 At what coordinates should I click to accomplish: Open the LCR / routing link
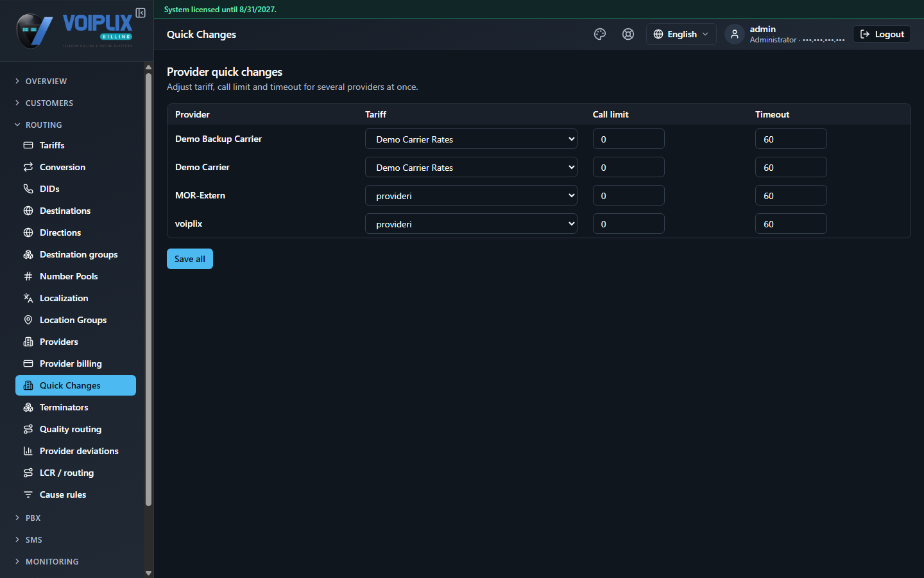click(x=76, y=473)
